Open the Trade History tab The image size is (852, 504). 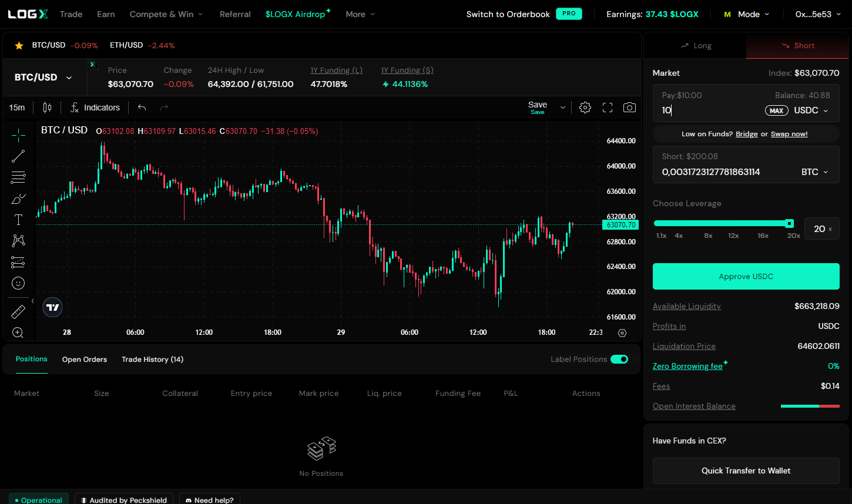152,359
